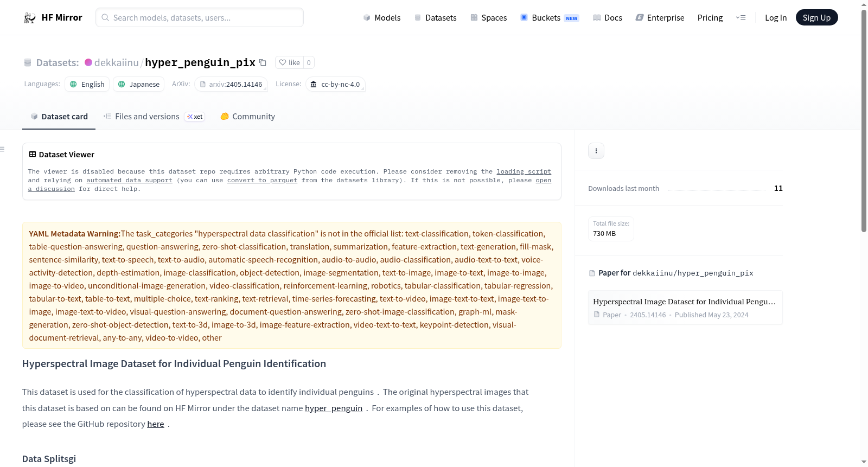Open Buckets in the top navigation

click(x=550, y=18)
